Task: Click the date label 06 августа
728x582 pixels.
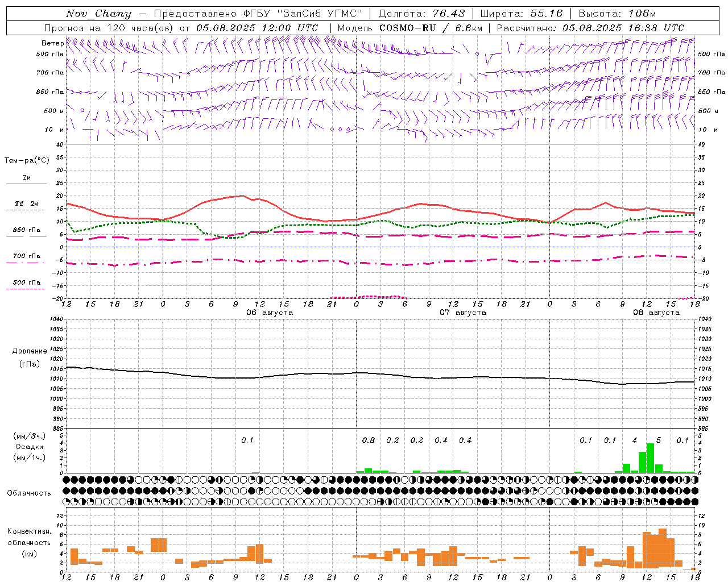Action: pyautogui.click(x=270, y=313)
